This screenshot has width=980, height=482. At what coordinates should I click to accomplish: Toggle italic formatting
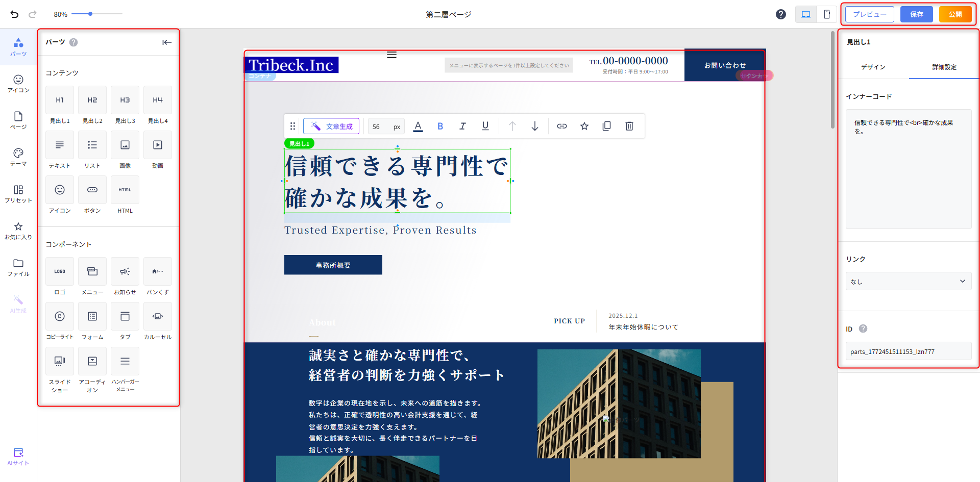click(462, 126)
